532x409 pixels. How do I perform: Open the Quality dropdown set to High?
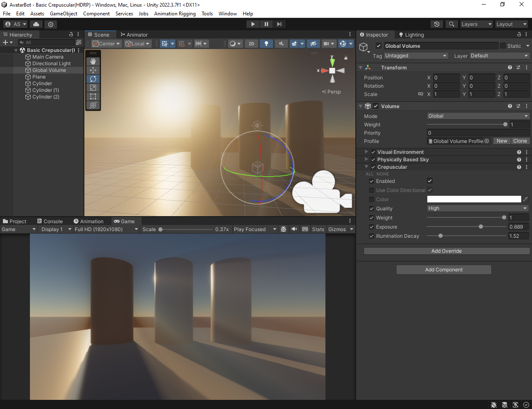coord(477,208)
